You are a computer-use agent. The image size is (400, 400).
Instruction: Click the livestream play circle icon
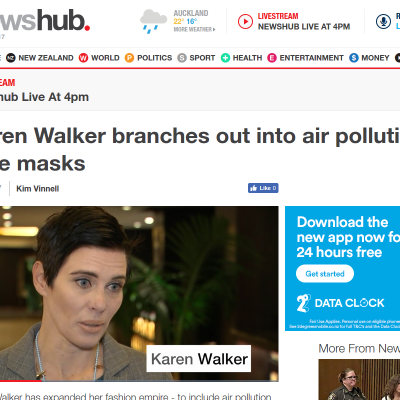[x=245, y=21]
